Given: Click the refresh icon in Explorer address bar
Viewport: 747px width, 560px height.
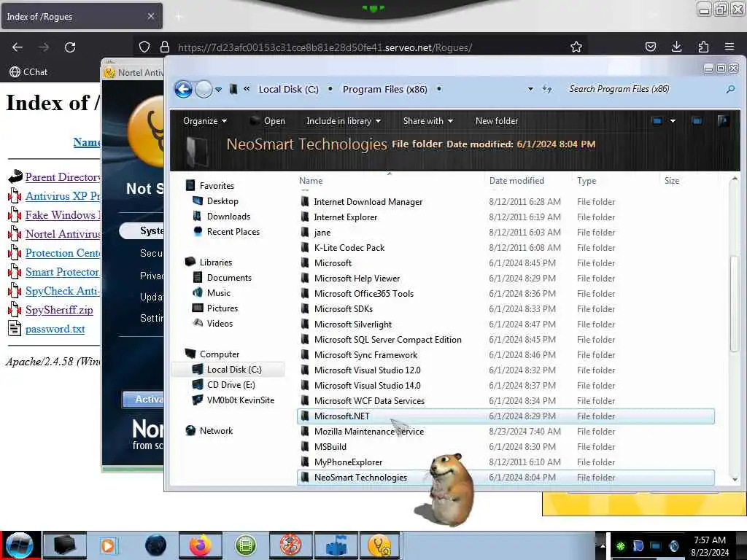Looking at the screenshot, I should click(547, 89).
